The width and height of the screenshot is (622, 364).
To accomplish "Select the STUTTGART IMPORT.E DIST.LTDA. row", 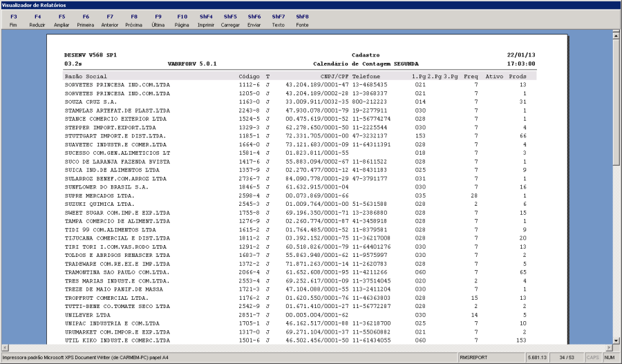I will click(296, 136).
